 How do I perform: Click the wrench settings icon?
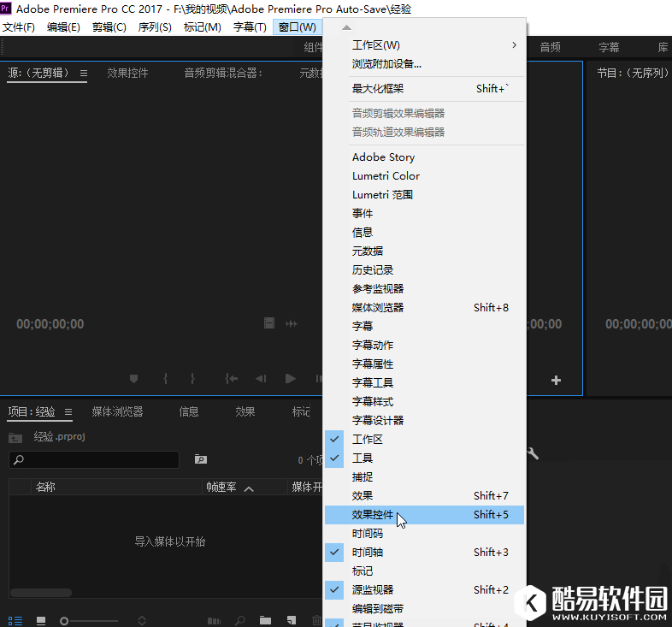tap(533, 453)
